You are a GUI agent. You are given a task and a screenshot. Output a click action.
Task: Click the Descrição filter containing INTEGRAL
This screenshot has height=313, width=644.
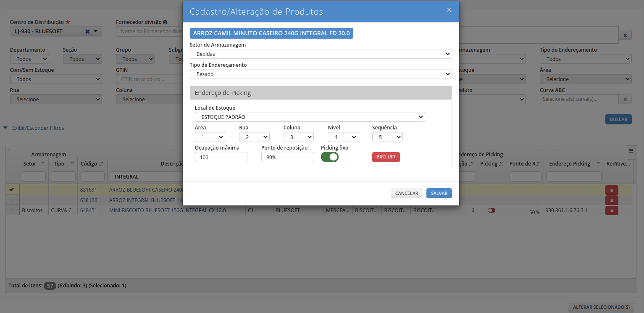tap(146, 176)
